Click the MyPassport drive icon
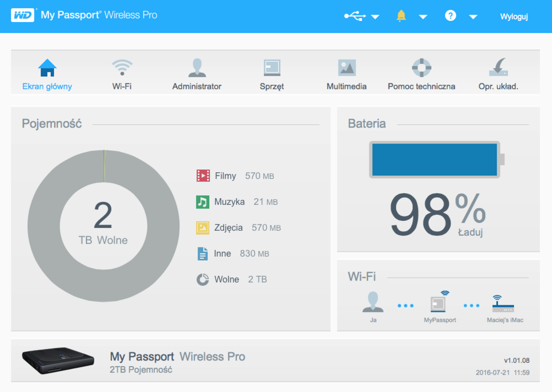 pyautogui.click(x=440, y=302)
